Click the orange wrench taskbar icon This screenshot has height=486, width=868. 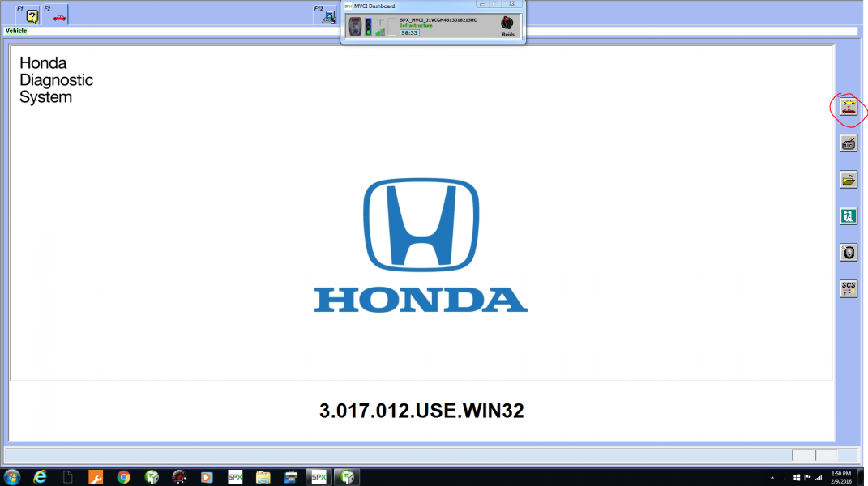click(96, 477)
